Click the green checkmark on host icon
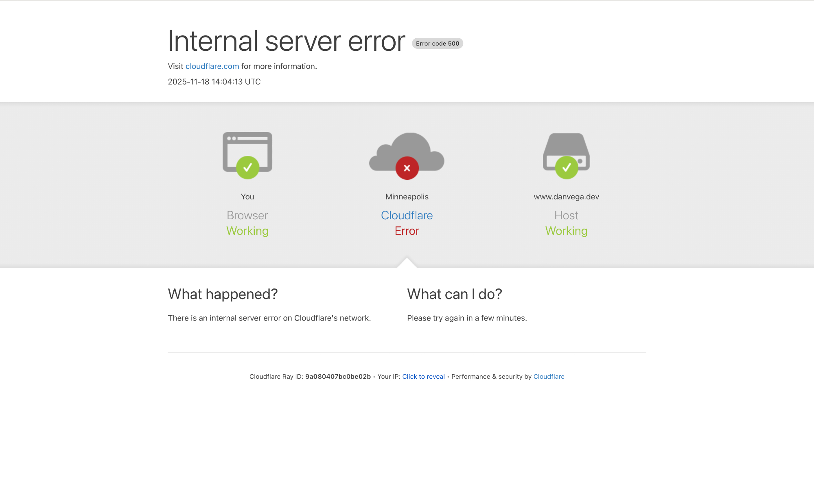The width and height of the screenshot is (814, 504). point(567,168)
